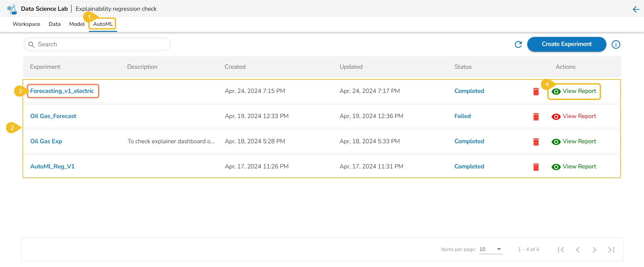Open the Items per page dropdown
The height and width of the screenshot is (267, 644).
[491, 249]
